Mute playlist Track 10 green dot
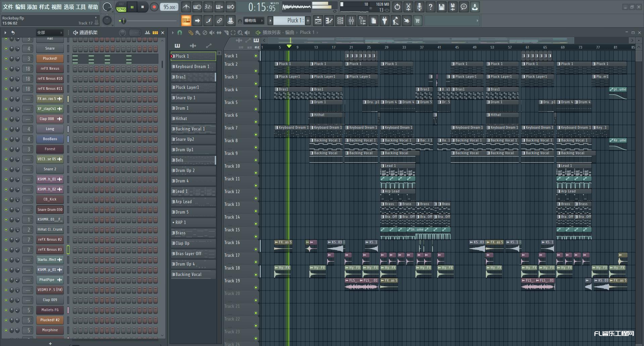This screenshot has width=644, height=346. point(256,173)
